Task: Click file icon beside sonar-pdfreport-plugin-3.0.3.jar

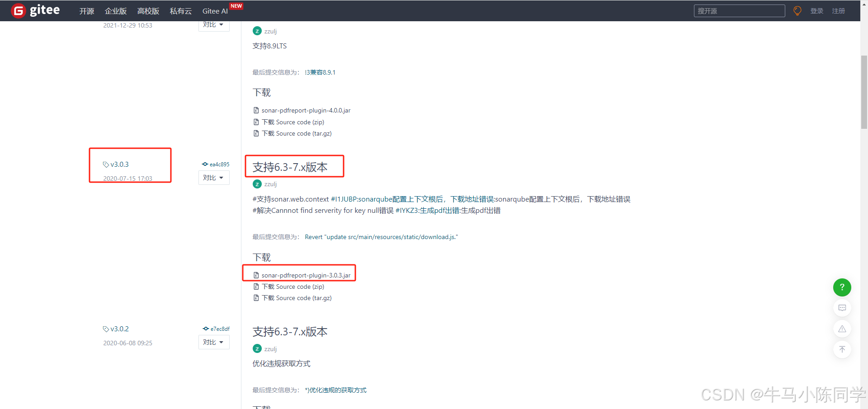Action: (x=256, y=275)
